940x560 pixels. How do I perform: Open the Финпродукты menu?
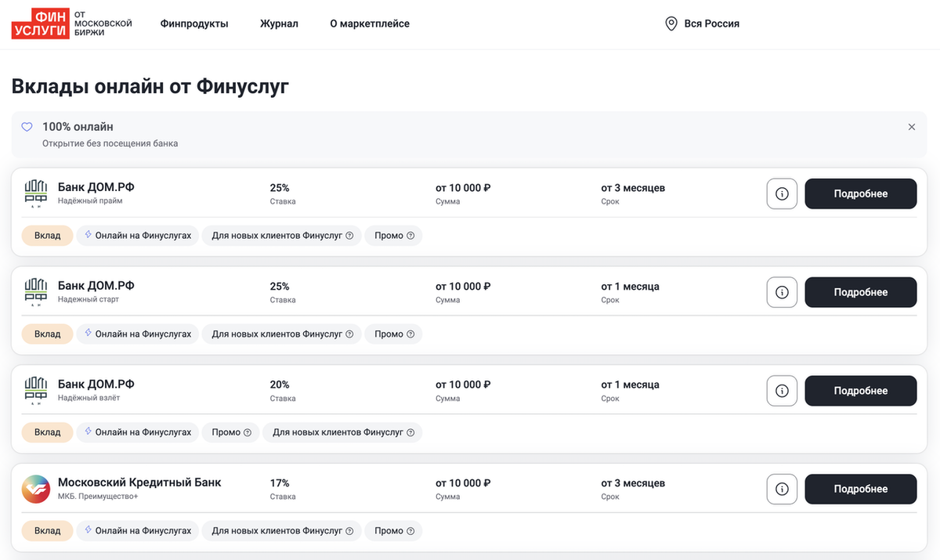pos(194,24)
